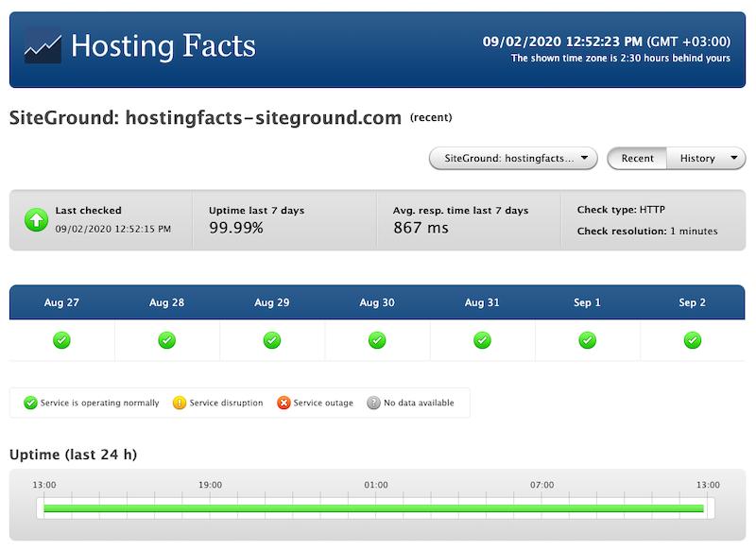Click the Aug 28 column header

click(167, 302)
